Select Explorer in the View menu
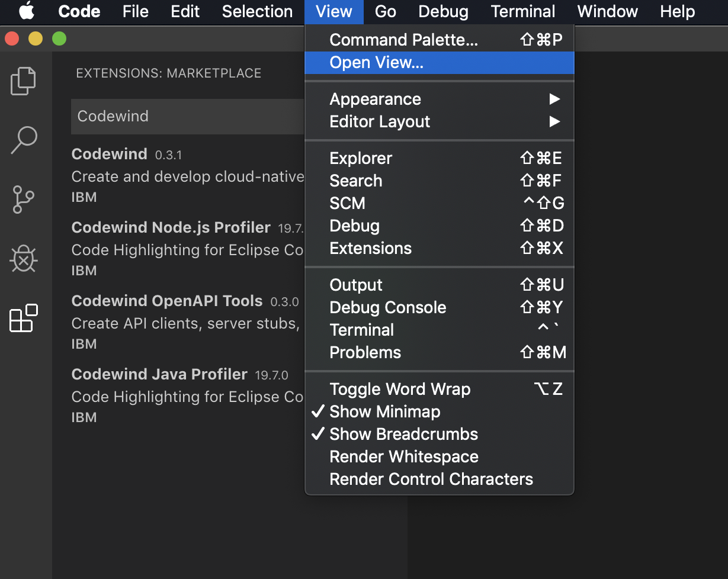The image size is (728, 579). point(439,158)
